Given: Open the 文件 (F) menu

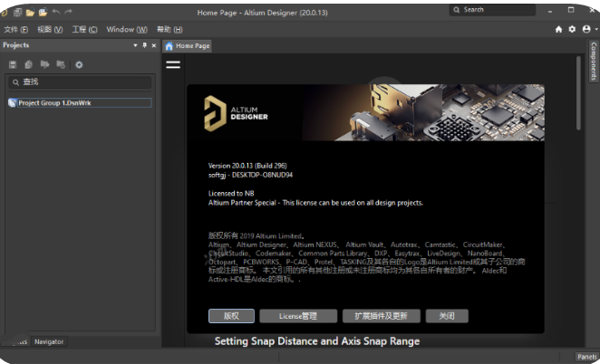Looking at the screenshot, I should (15, 30).
